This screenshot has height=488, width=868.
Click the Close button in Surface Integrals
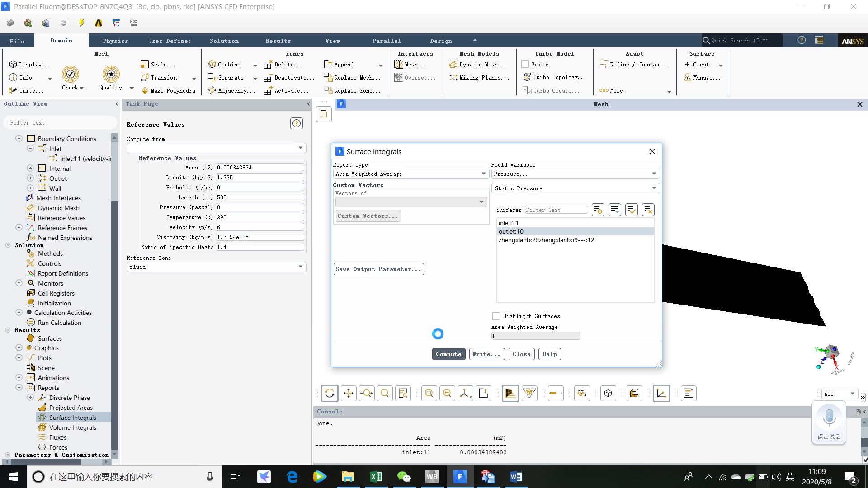click(520, 354)
